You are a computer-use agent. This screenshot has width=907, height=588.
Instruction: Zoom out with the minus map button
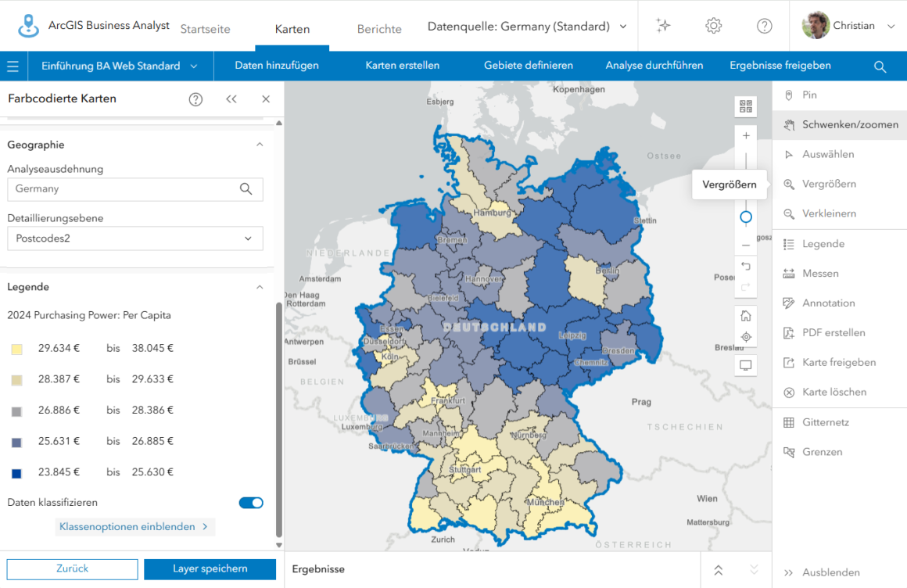coord(746,246)
